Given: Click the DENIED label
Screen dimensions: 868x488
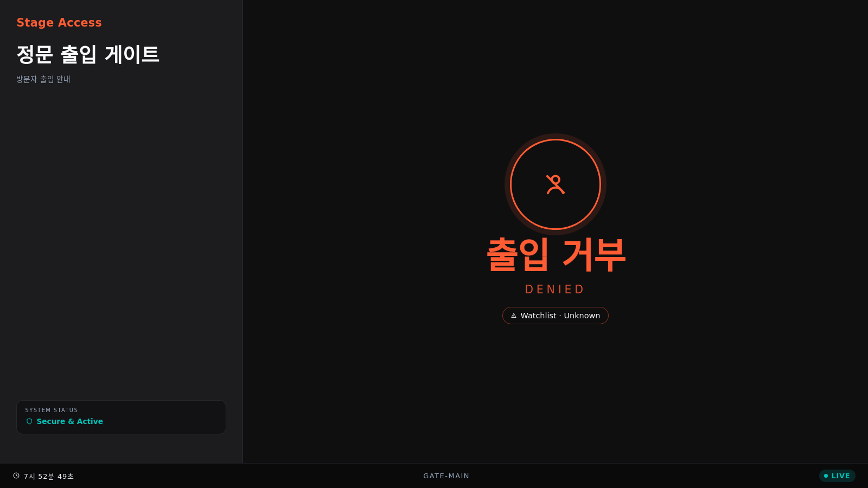Looking at the screenshot, I should [556, 290].
